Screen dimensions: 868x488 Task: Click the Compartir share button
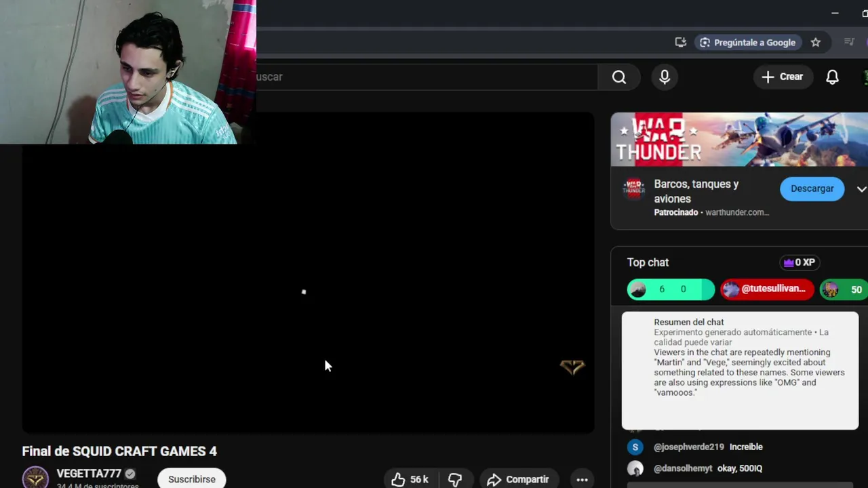click(517, 479)
